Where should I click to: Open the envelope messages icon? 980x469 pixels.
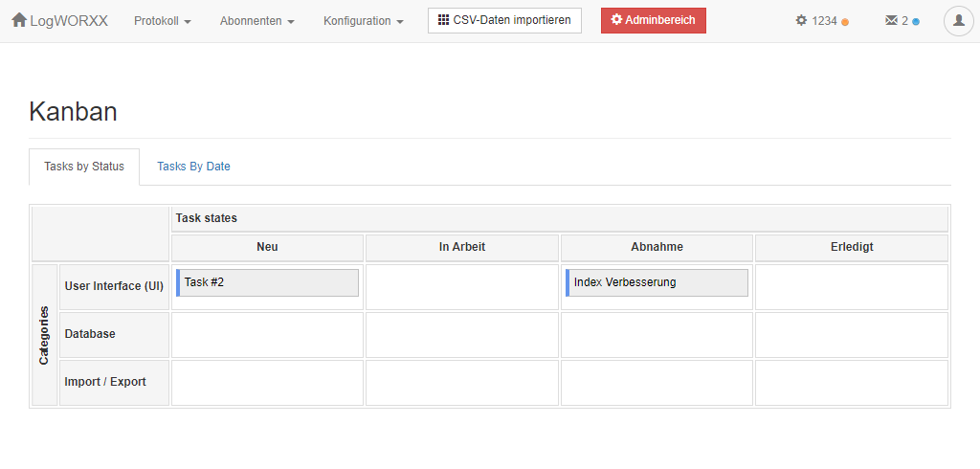(892, 21)
